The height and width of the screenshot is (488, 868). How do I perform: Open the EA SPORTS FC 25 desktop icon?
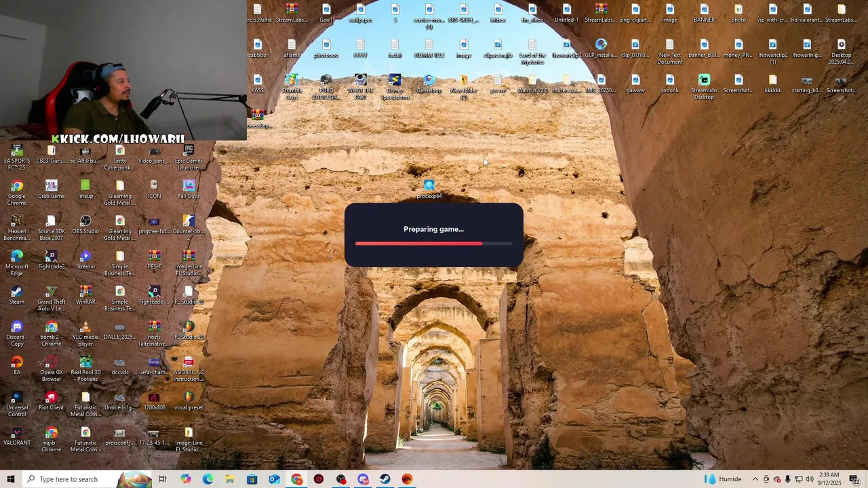17,157
